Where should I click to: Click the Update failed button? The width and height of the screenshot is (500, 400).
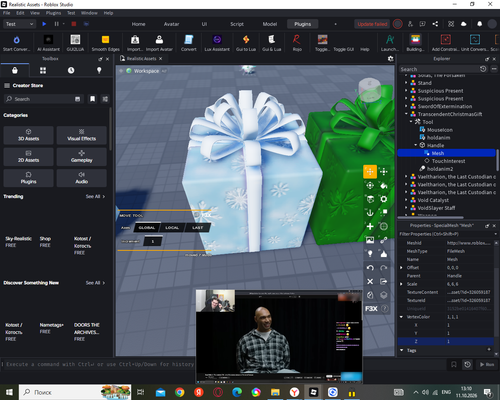coord(372,24)
